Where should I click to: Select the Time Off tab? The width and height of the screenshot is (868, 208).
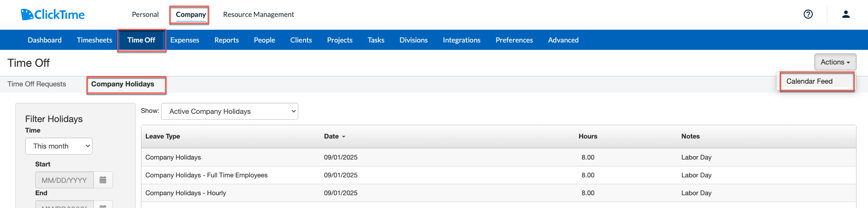click(x=141, y=40)
